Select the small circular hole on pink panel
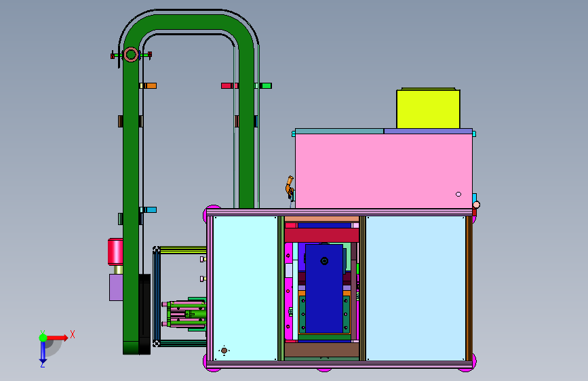The width and height of the screenshot is (588, 381). pyautogui.click(x=458, y=195)
